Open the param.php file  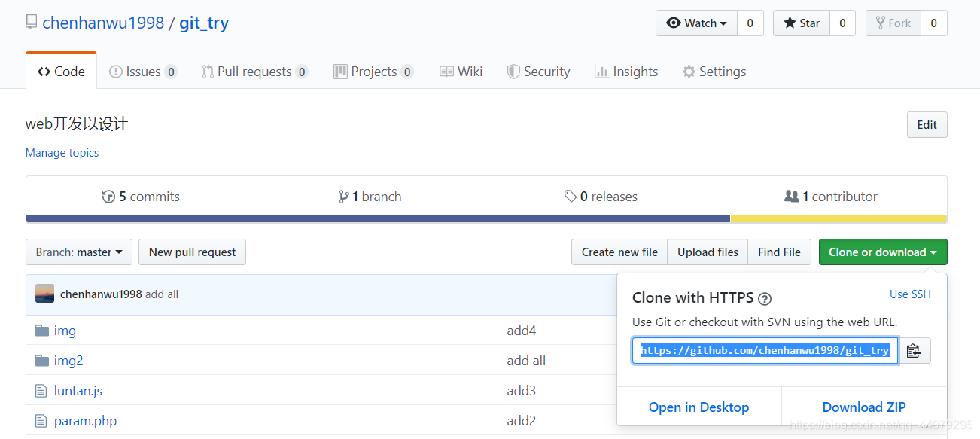[x=85, y=421]
